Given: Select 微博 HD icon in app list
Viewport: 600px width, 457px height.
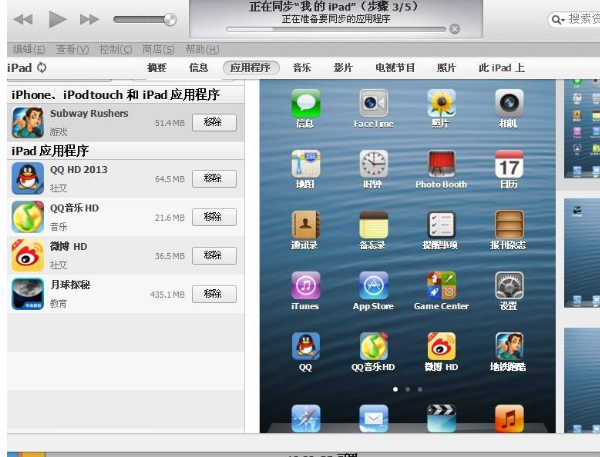Looking at the screenshot, I should point(28,255).
